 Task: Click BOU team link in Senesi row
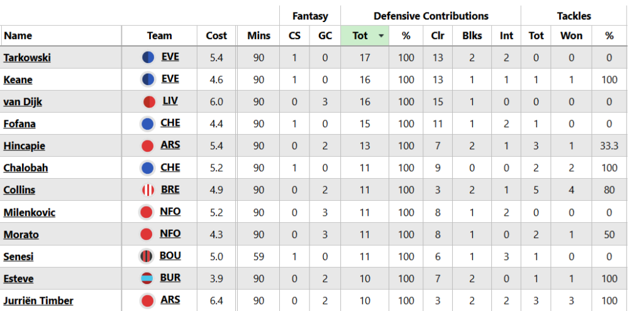coord(170,256)
